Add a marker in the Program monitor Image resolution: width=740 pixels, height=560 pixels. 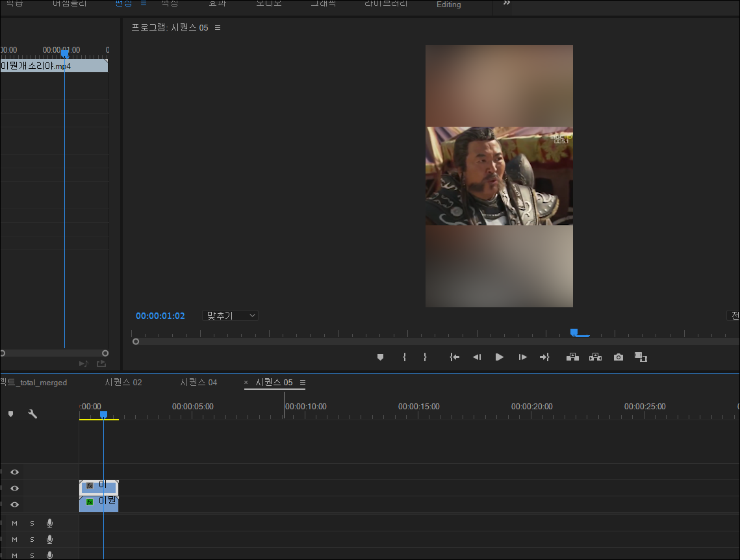(380, 357)
